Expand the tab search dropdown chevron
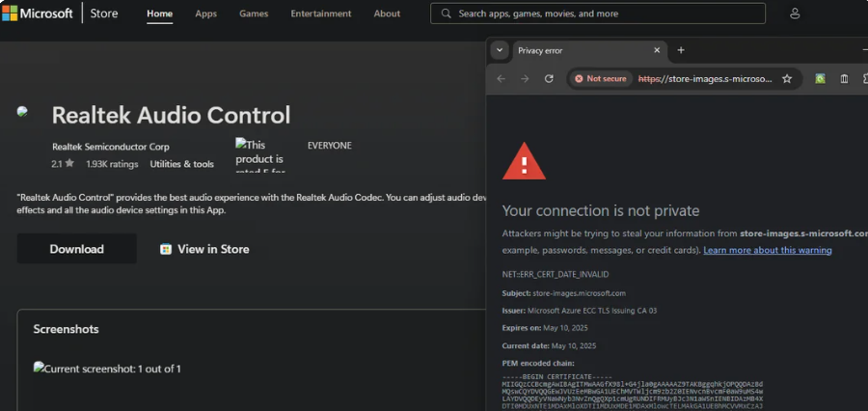This screenshot has height=411, width=868. (x=499, y=50)
